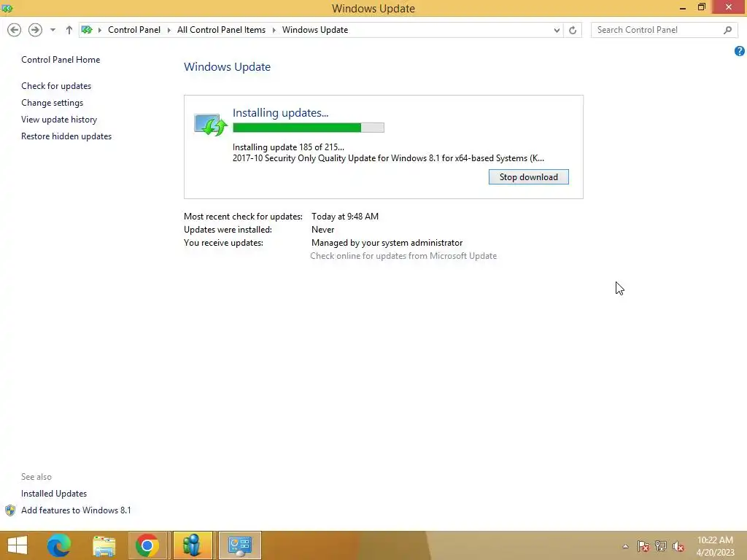Open File Explorer from taskbar
Image resolution: width=747 pixels, height=560 pixels.
tap(104, 545)
